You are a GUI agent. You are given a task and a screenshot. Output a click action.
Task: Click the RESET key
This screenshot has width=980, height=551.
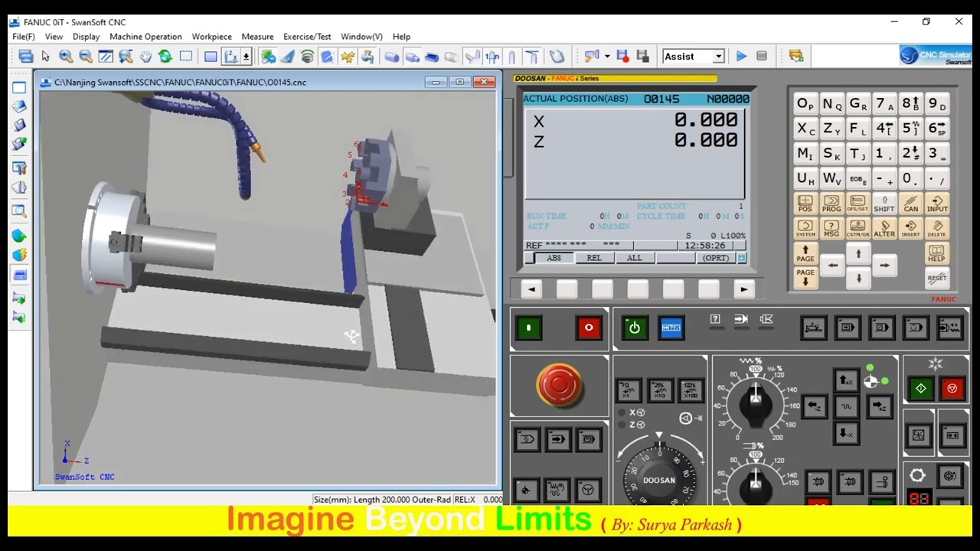coord(937,278)
